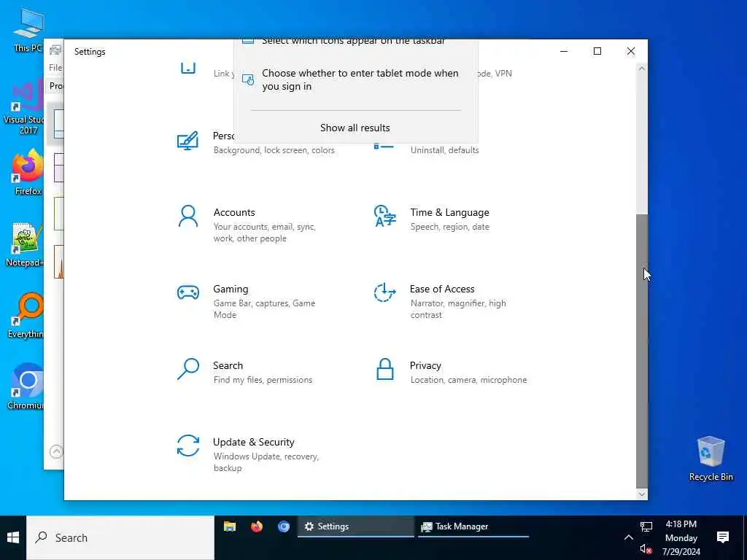Click the tablet mode result icon
Image resolution: width=747 pixels, height=560 pixels.
pos(248,79)
